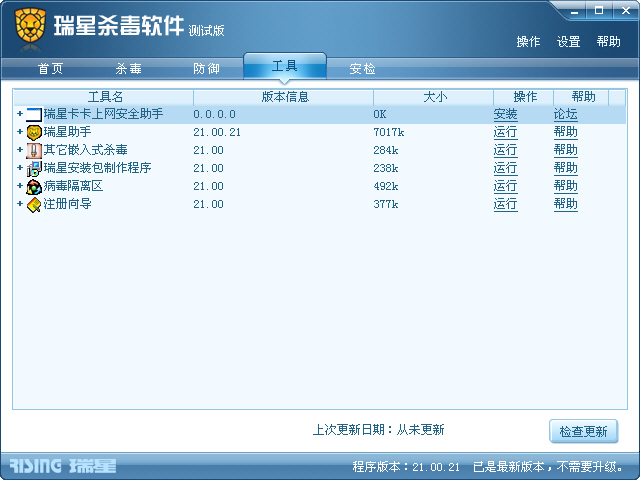Sort by the 大小 column header
The height and width of the screenshot is (480, 640).
point(433,97)
